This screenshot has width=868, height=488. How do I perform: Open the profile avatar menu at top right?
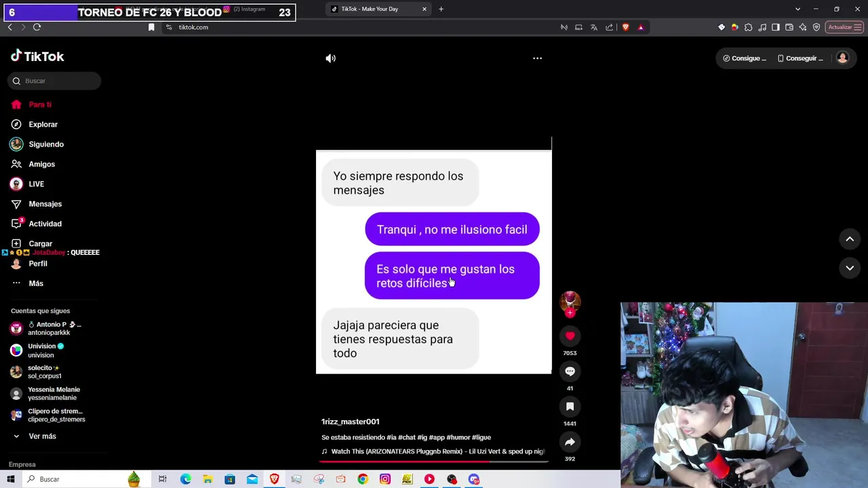[x=842, y=58]
